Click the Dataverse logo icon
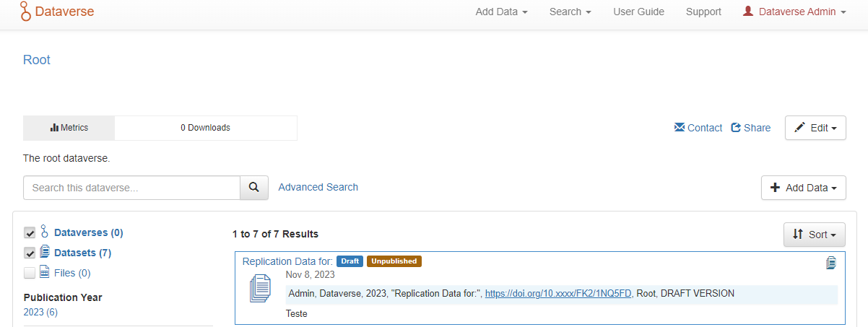 26,12
